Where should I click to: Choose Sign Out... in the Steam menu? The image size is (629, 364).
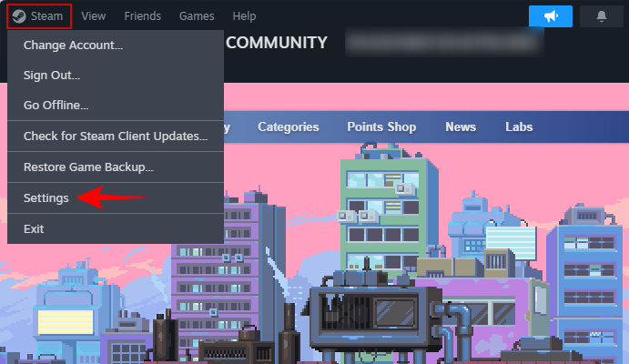(x=116, y=76)
